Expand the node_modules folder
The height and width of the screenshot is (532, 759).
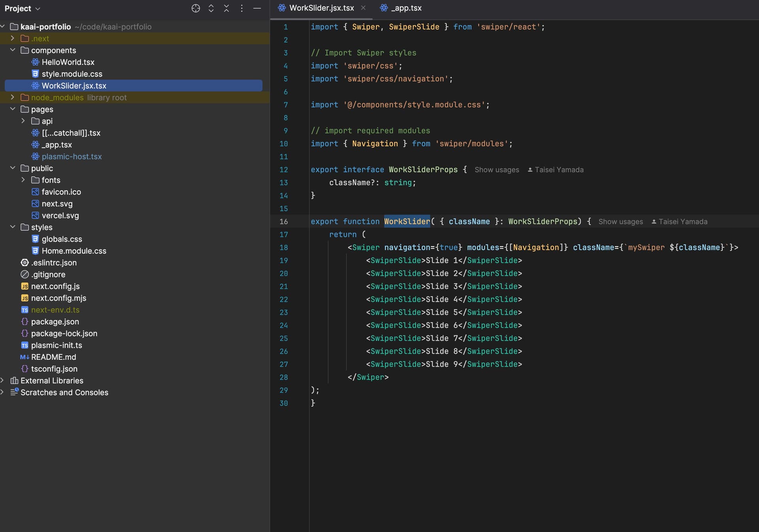pyautogui.click(x=13, y=97)
